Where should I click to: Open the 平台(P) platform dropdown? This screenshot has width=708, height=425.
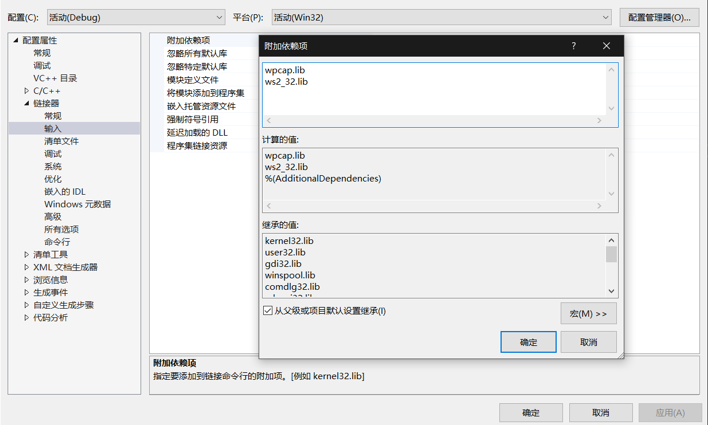tap(441, 18)
